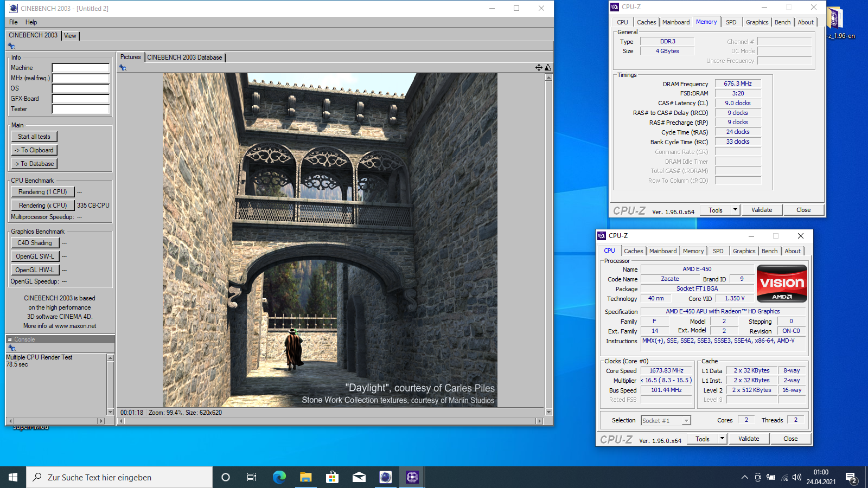Open the network status tray icon

(x=784, y=477)
